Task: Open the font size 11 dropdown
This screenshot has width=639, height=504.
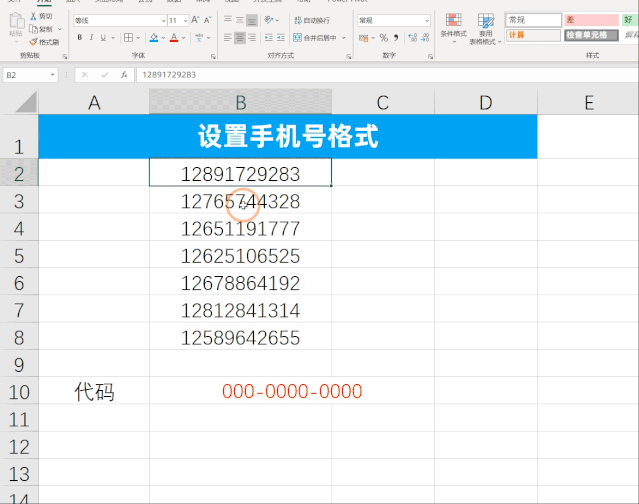Action: pos(185,20)
